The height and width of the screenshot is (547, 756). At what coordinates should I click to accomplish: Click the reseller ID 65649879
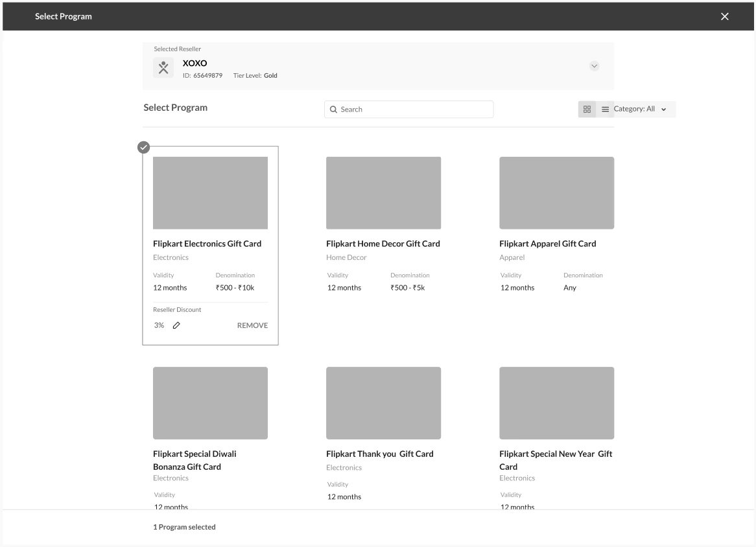coord(202,76)
